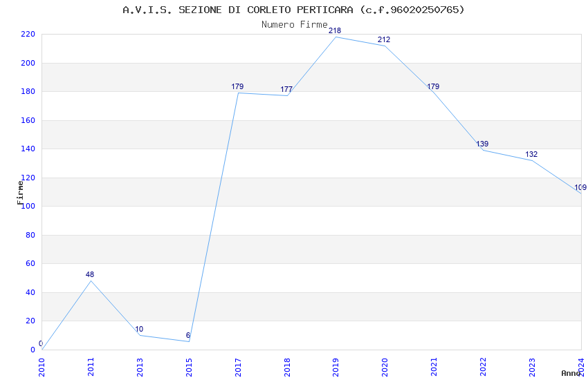This screenshot has height=380, width=588.
Task: Click the 177 data point label
Action: [286, 90]
